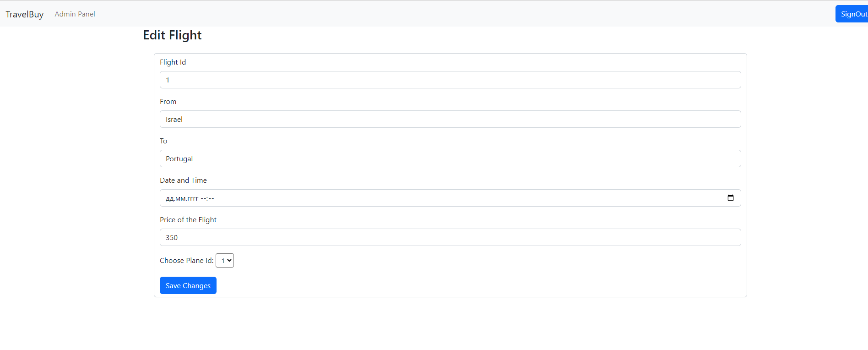Click the SignOut button
Screen dimensions: 868x350
tap(854, 14)
